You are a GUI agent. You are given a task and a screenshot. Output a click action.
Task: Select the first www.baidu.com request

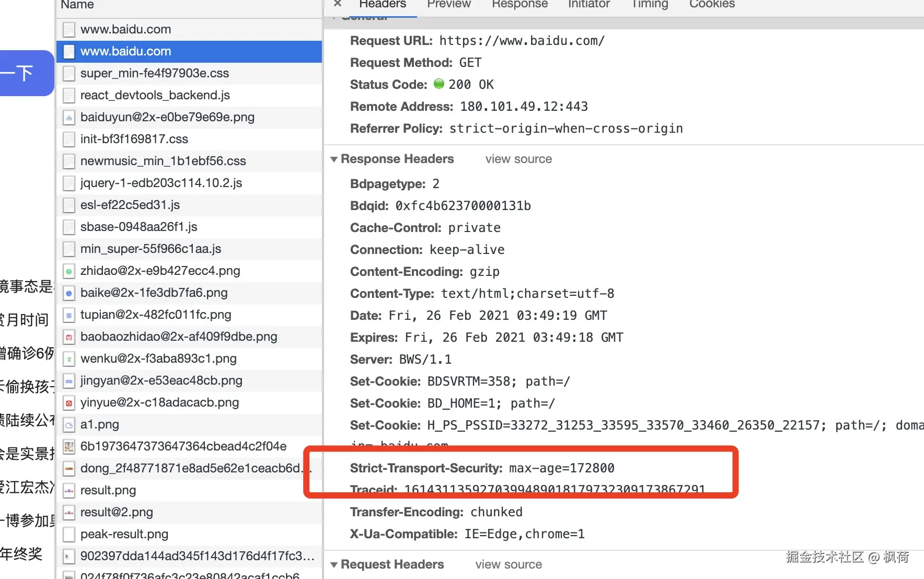[189, 29]
